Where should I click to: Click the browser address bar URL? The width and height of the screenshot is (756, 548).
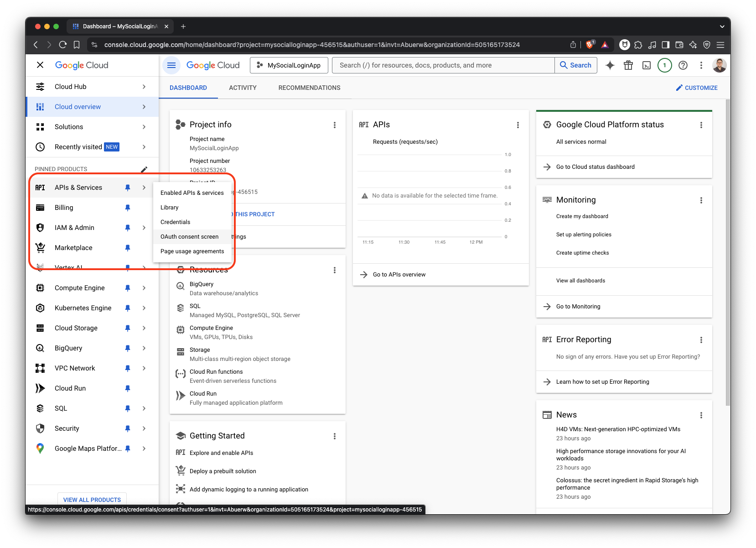coord(312,45)
